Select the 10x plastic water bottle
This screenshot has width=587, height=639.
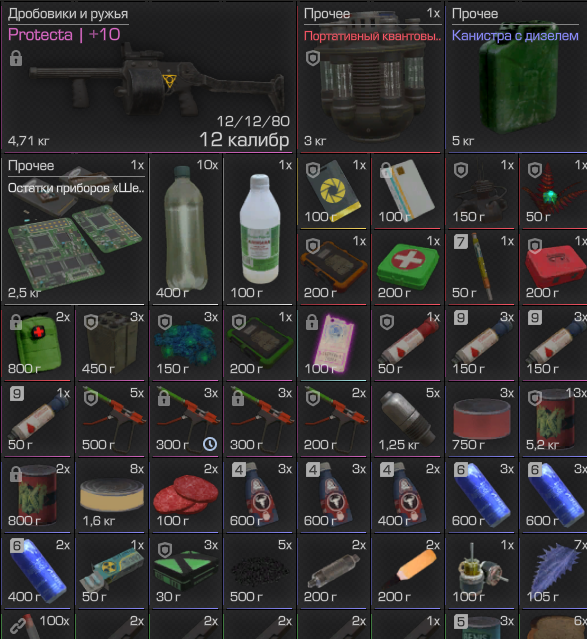(186, 229)
